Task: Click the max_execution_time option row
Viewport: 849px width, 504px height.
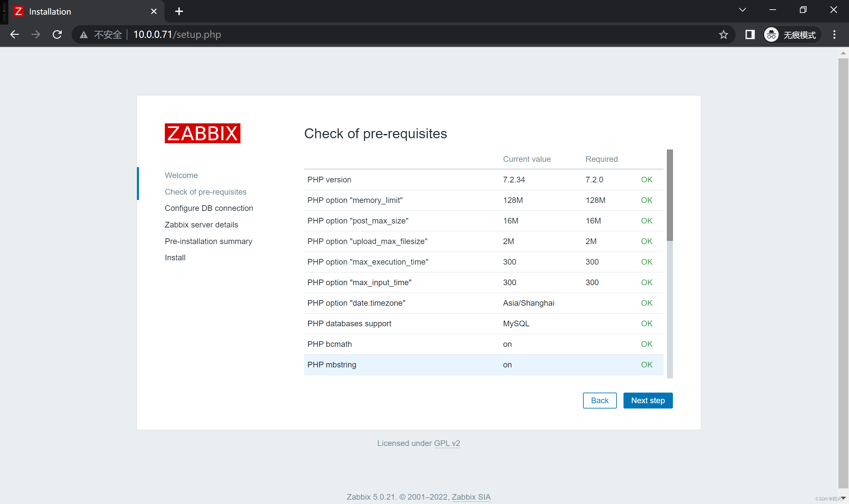Action: [484, 262]
